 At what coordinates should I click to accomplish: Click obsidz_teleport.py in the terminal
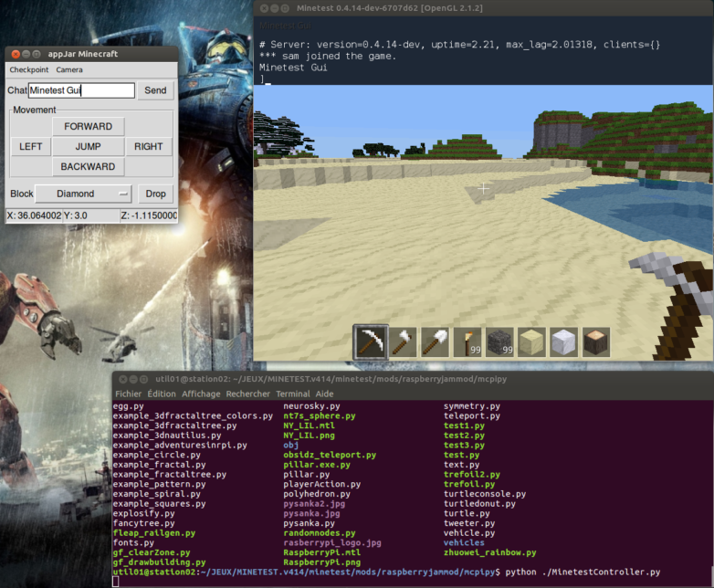coord(330,455)
